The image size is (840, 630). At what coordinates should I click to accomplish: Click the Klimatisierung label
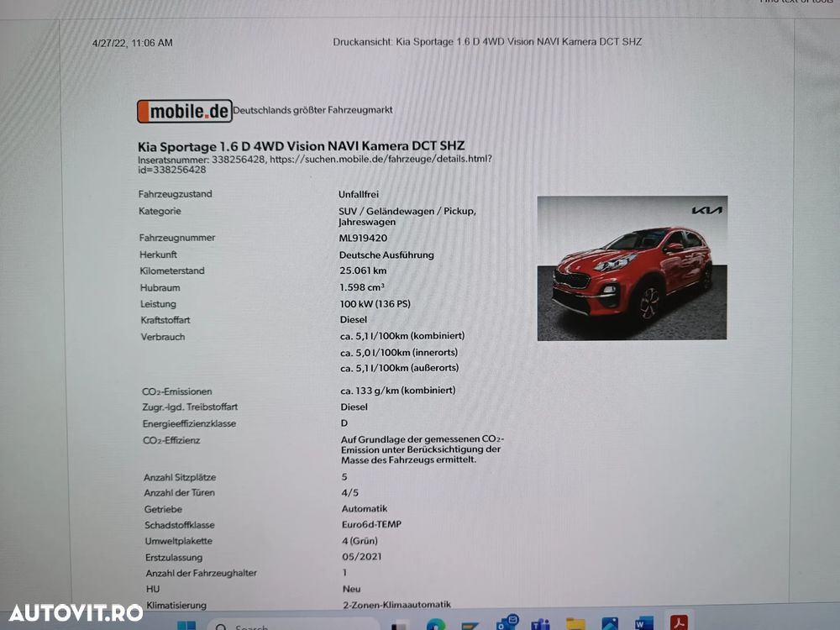point(176,606)
